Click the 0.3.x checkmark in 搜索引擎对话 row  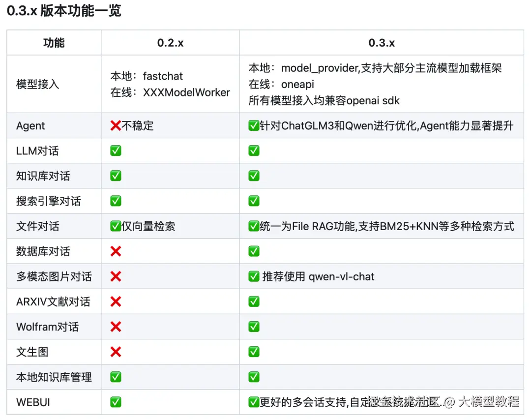coord(254,201)
